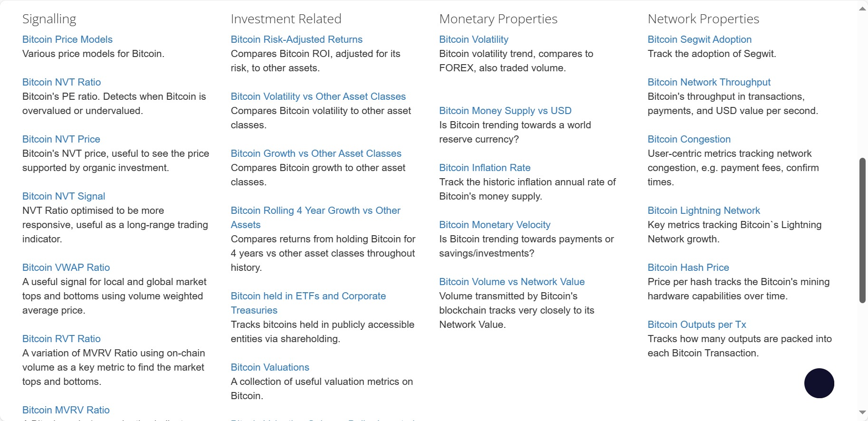View Bitcoin Segwit Adoption tracking
Screen dimensions: 868x421
pos(699,39)
